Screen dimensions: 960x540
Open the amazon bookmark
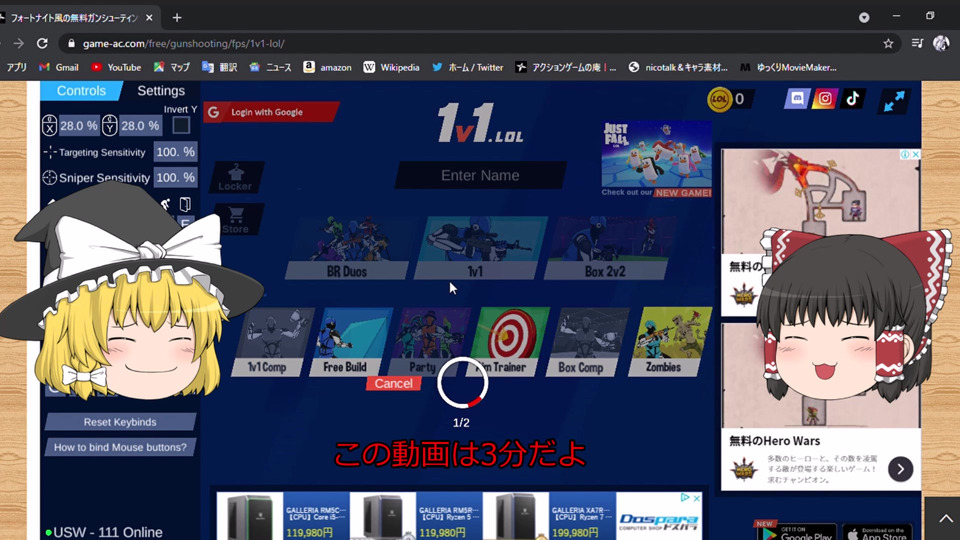328,67
